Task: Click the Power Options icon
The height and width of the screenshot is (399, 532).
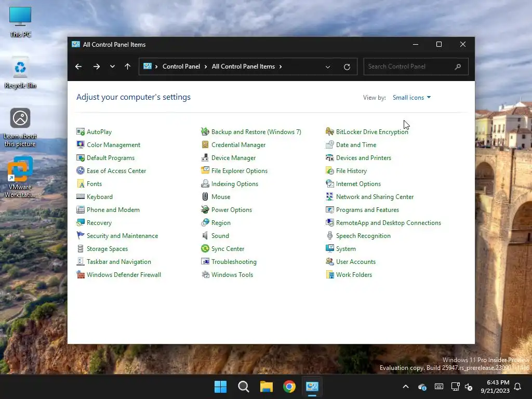Action: tap(205, 210)
